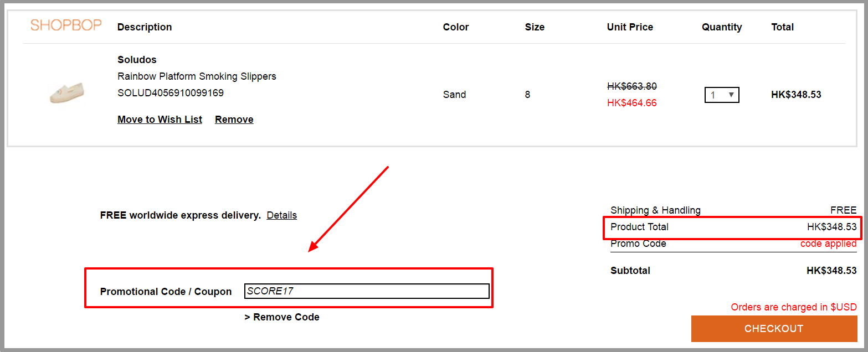
Task: Click the Unit Price column header
Action: coord(630,27)
